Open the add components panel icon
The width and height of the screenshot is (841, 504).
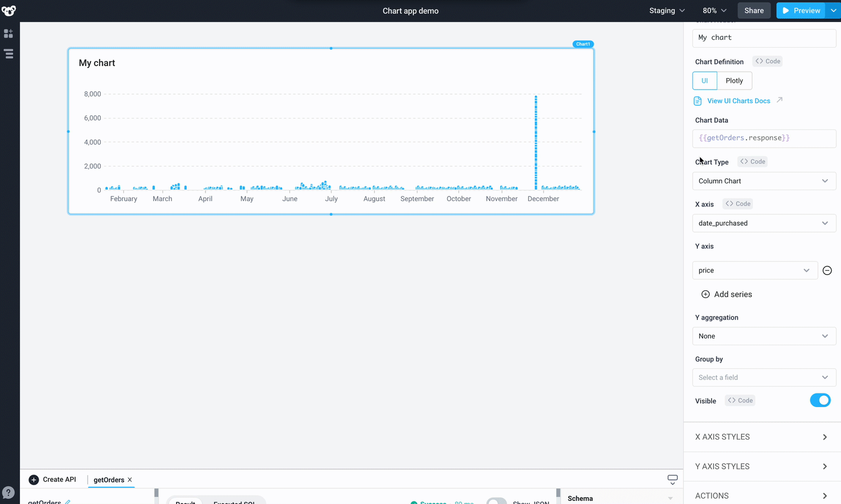pos(8,34)
